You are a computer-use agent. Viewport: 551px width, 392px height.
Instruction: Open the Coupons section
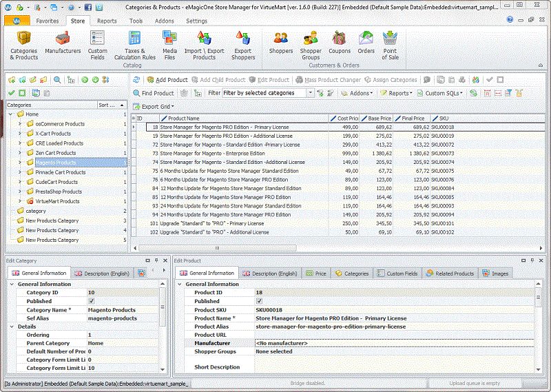point(340,43)
